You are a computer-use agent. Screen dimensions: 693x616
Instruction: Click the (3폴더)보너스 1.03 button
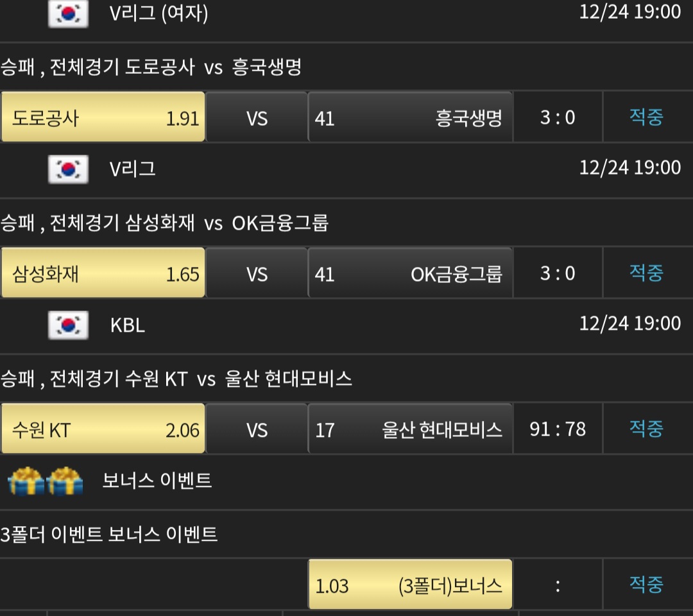410,585
